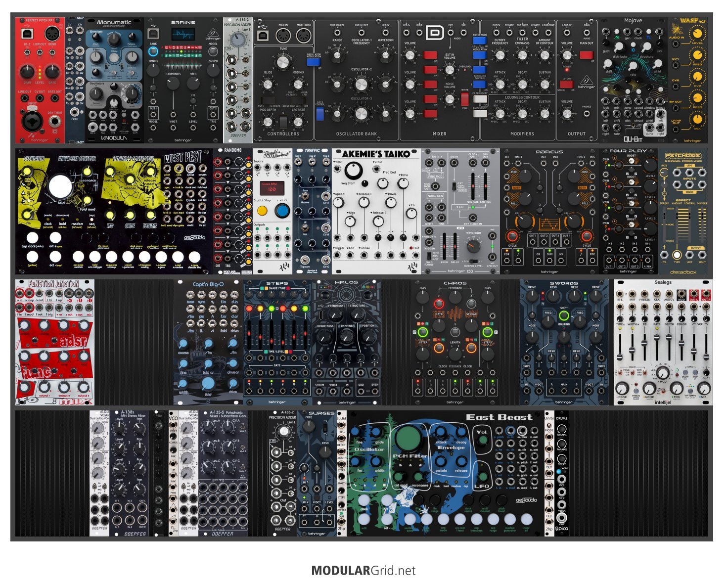Select the MIDI IN socket on Model D
The height and width of the screenshot is (581, 728).
point(283,36)
